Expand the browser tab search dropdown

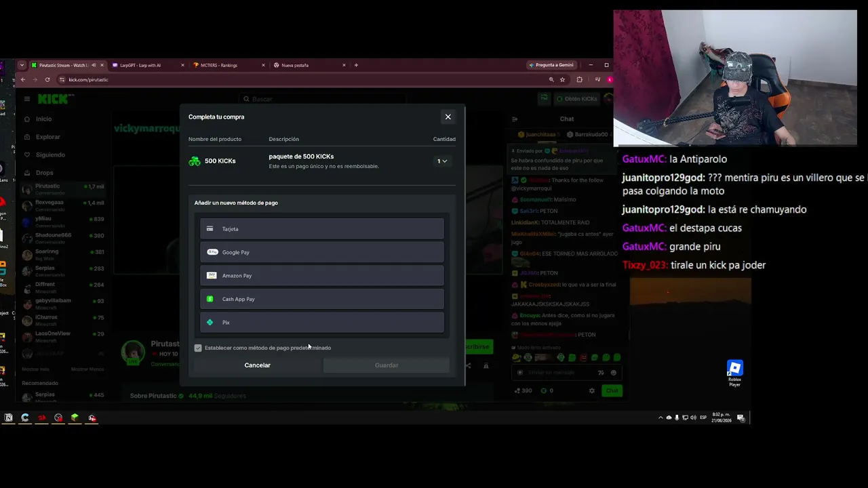tap(22, 65)
